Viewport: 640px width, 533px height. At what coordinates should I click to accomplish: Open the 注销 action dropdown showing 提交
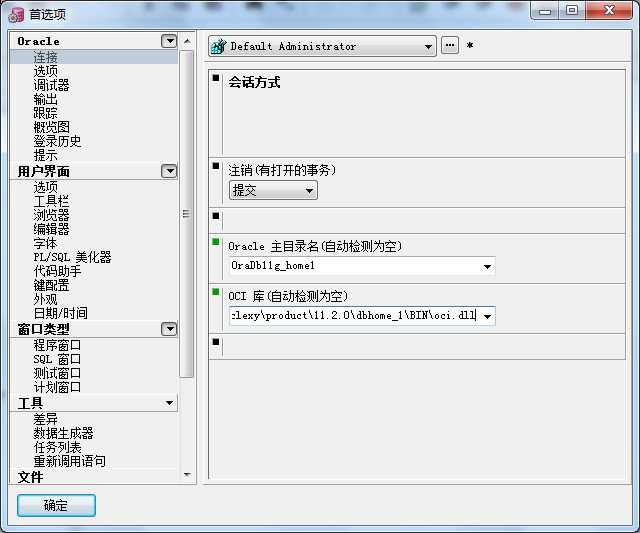coord(273,190)
